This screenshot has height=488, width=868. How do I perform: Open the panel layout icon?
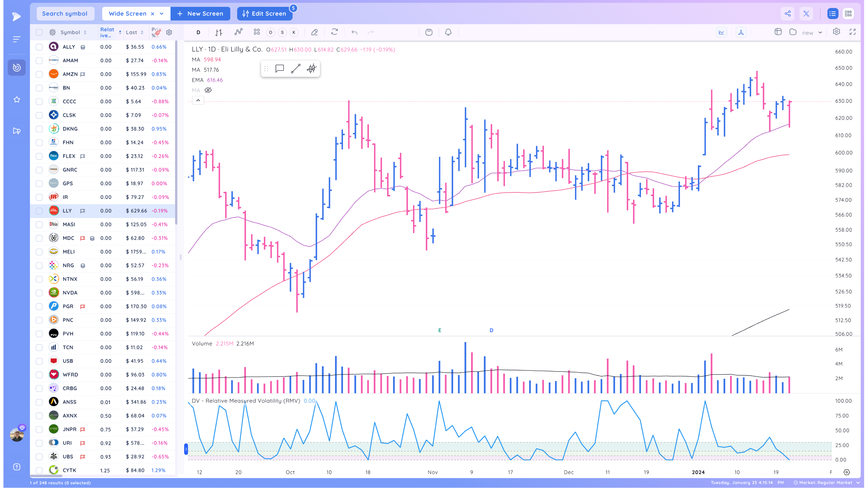click(778, 32)
